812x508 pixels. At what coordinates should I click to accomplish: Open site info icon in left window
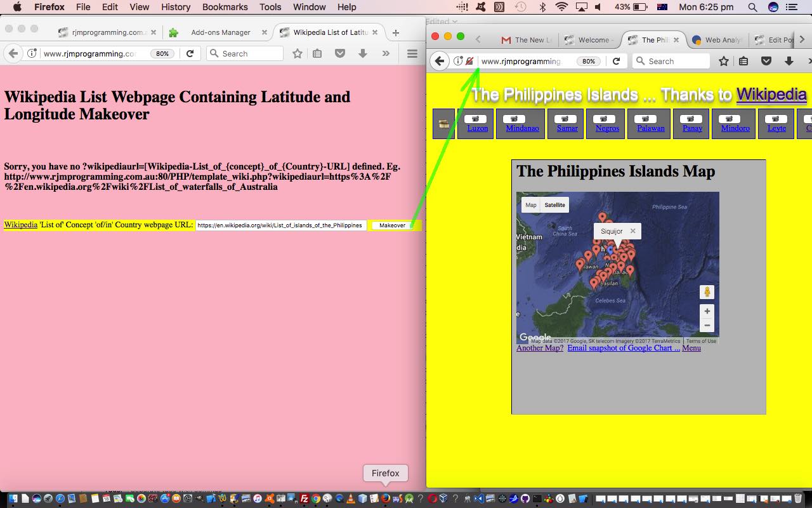coord(32,53)
